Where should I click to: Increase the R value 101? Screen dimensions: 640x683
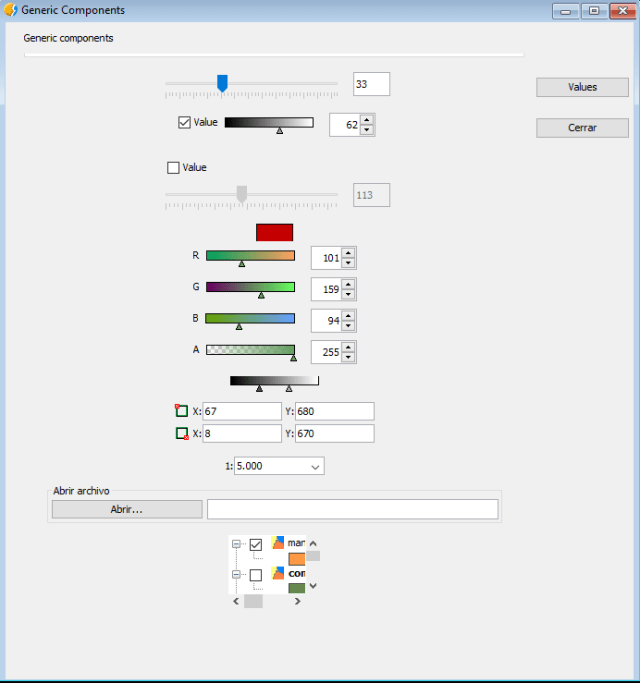[348, 253]
